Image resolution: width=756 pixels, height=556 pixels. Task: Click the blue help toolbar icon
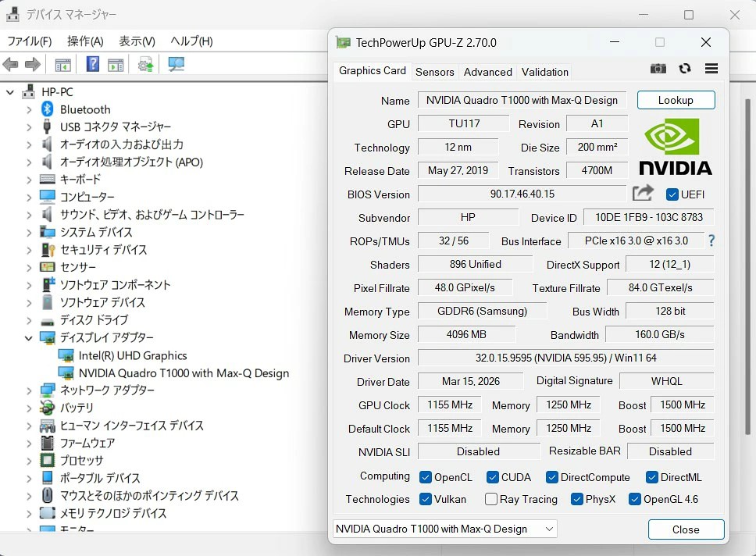pos(93,64)
